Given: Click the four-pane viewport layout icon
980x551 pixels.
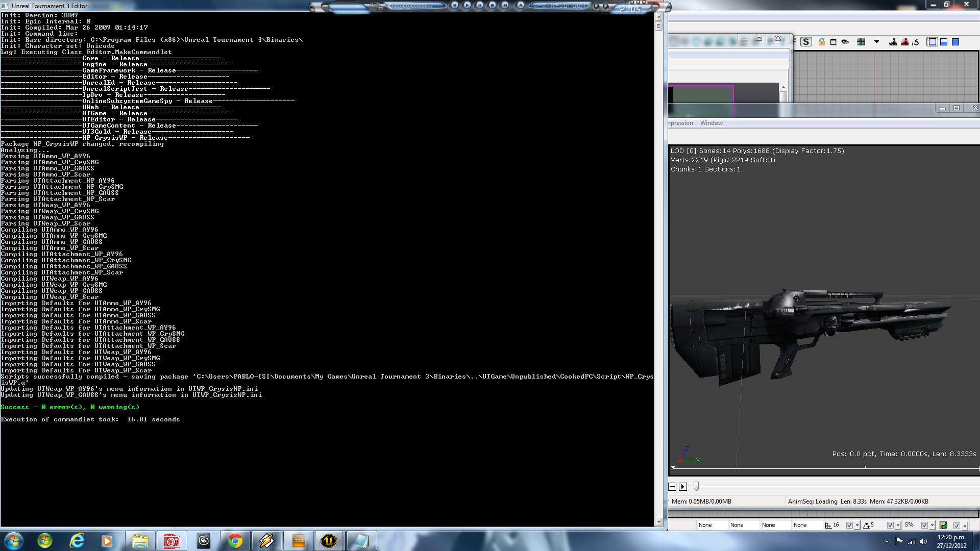Looking at the screenshot, I should click(861, 42).
